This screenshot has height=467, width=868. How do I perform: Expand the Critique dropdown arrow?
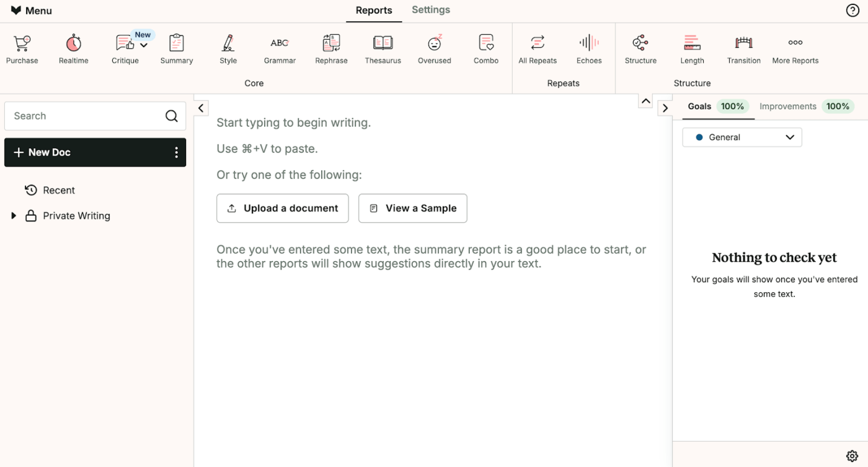click(x=144, y=45)
